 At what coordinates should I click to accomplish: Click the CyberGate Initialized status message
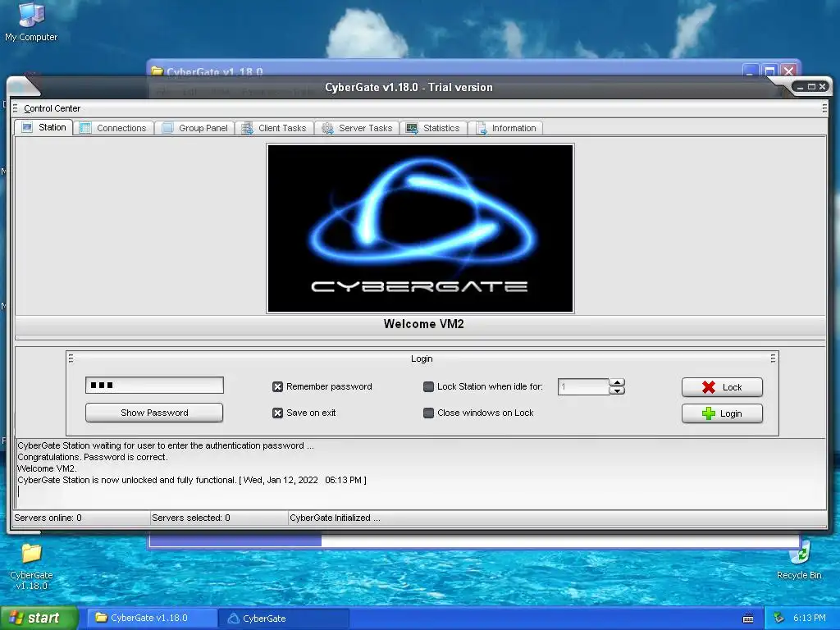click(x=335, y=518)
